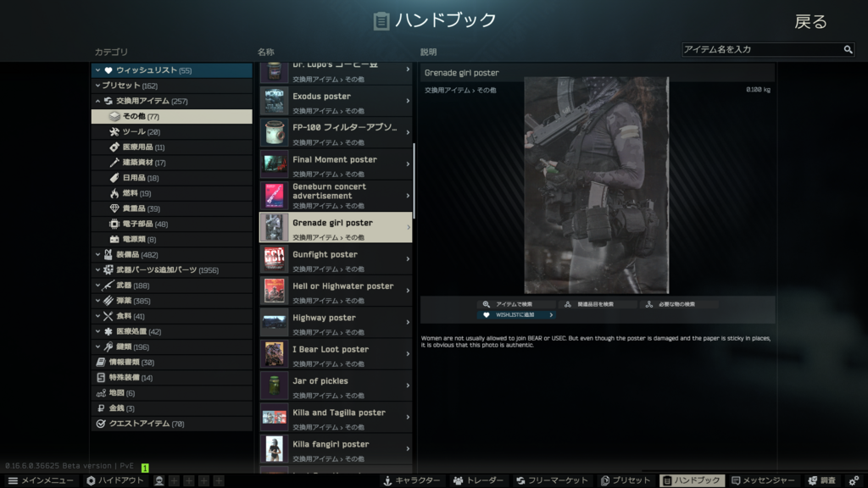Expand the 武器 weapons category
Viewport: 868px width, 488px height.
98,286
